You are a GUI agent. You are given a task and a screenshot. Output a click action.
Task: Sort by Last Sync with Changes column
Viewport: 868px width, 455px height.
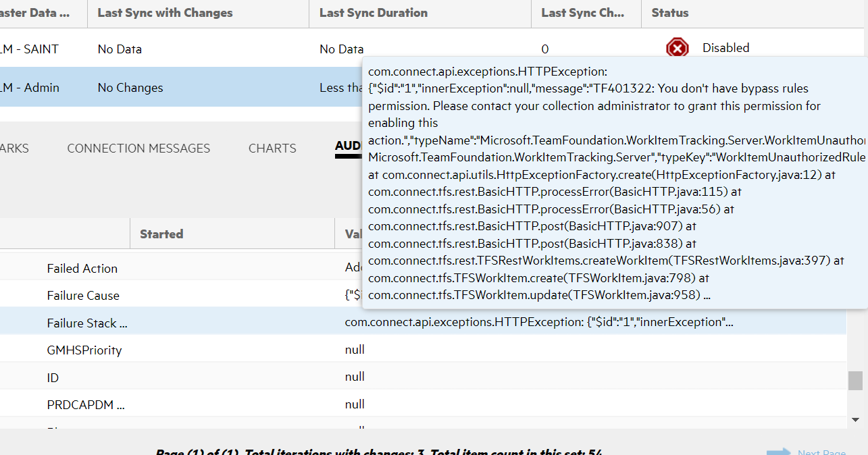165,13
